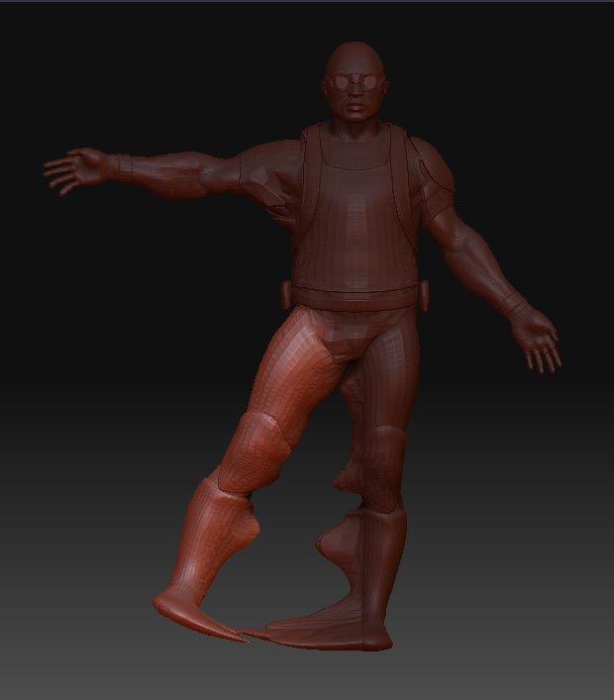This screenshot has height=700, width=614.
Task: Click the knee pad on the raised leg
Action: click(253, 450)
